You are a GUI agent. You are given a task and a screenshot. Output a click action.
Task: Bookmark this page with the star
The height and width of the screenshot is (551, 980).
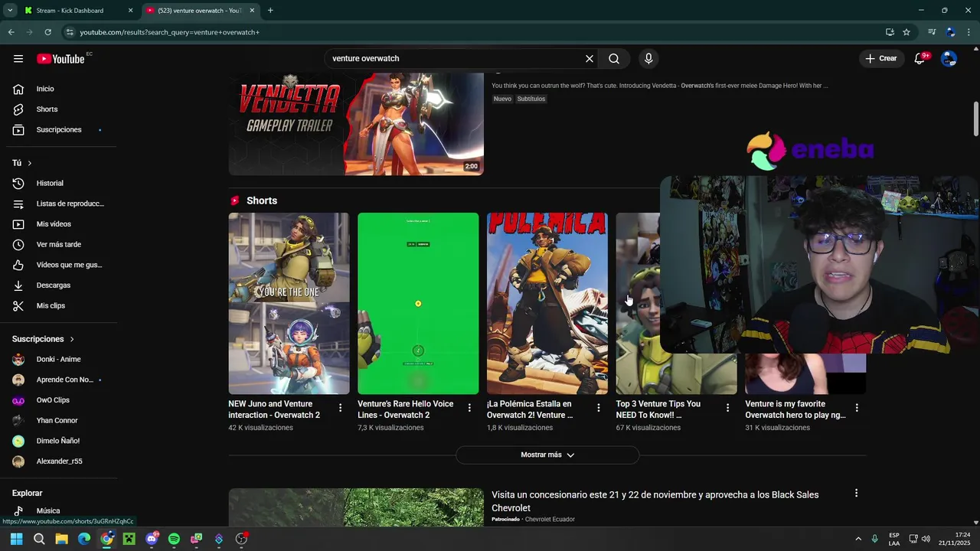pos(906,32)
